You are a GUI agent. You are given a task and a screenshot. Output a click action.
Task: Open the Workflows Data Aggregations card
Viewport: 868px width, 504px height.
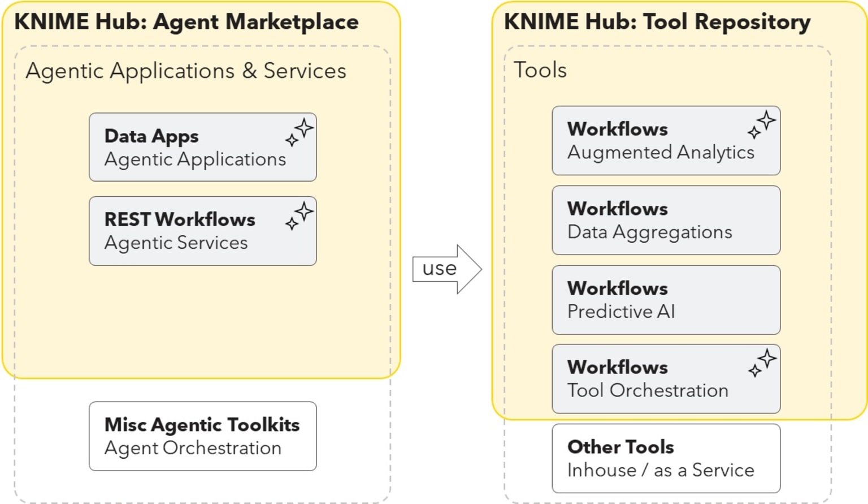tap(666, 220)
